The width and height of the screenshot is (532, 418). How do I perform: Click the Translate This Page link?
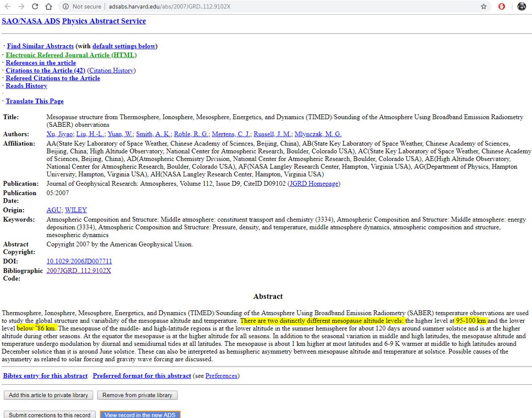click(x=35, y=101)
